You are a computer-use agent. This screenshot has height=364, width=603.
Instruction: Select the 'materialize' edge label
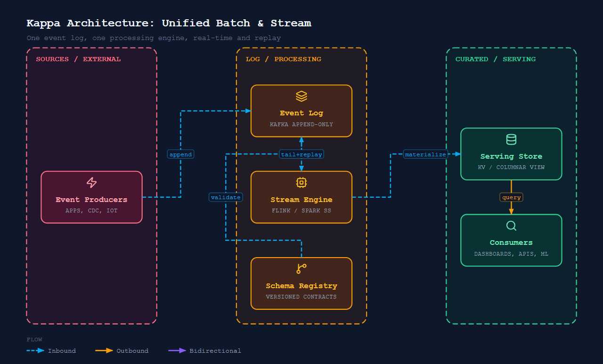coord(425,154)
